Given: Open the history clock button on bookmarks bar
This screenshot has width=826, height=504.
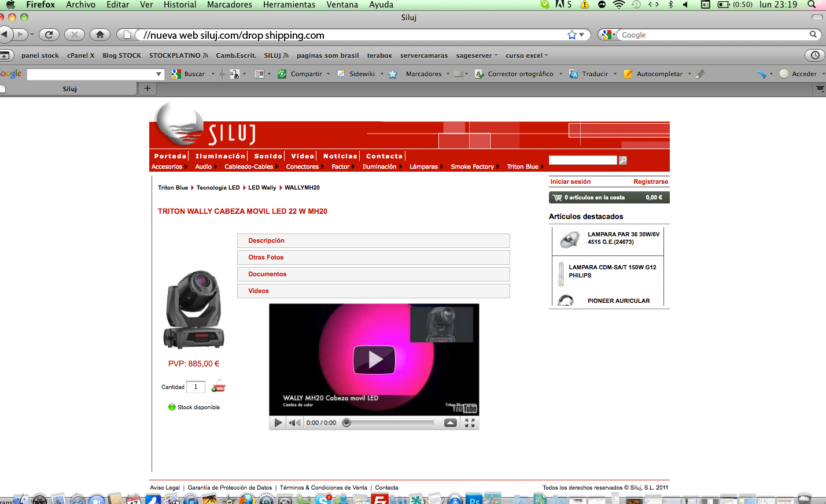Looking at the screenshot, I should tap(815, 55).
